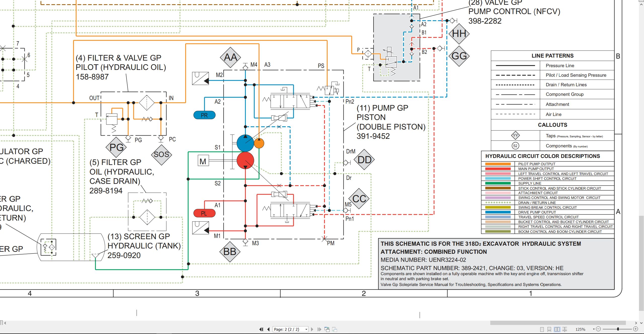Switch to continuous page layout
The image size is (644, 334).
[x=549, y=329]
